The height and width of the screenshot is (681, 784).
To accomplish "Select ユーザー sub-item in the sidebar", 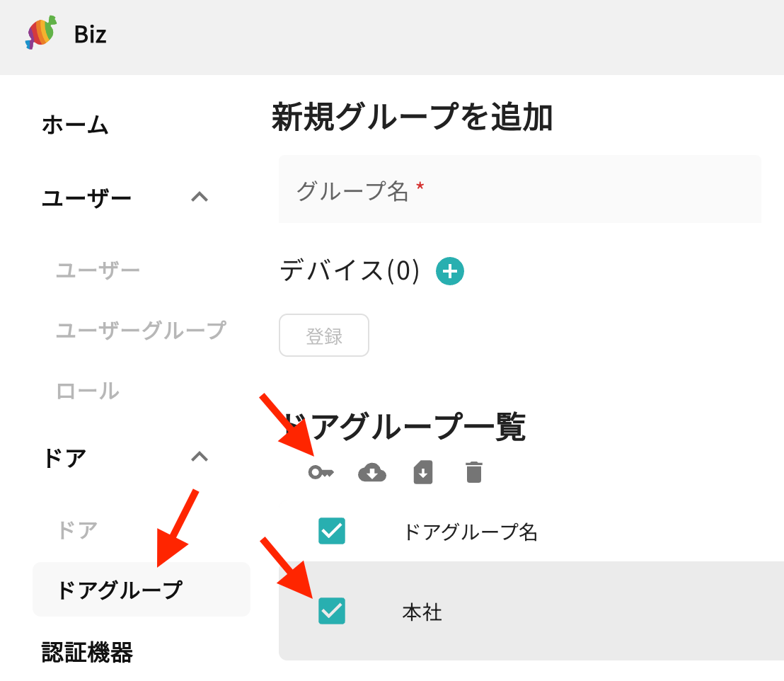I will coord(98,270).
